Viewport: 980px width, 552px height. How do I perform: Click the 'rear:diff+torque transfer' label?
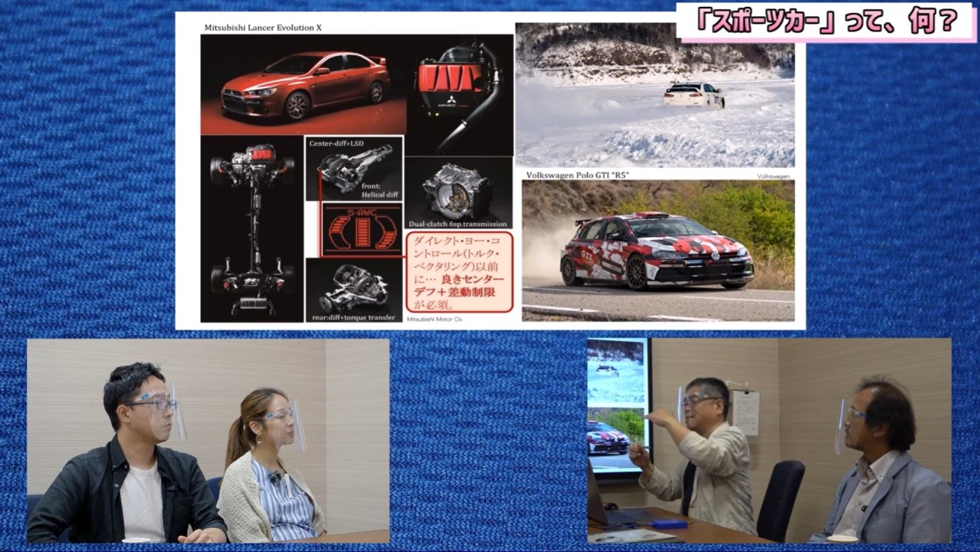353,317
